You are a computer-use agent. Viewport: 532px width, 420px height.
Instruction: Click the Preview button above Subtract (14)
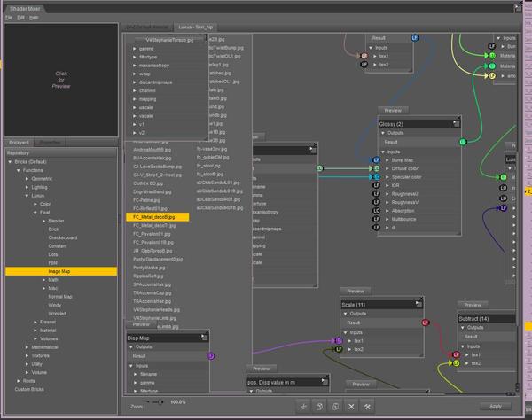pos(473,305)
